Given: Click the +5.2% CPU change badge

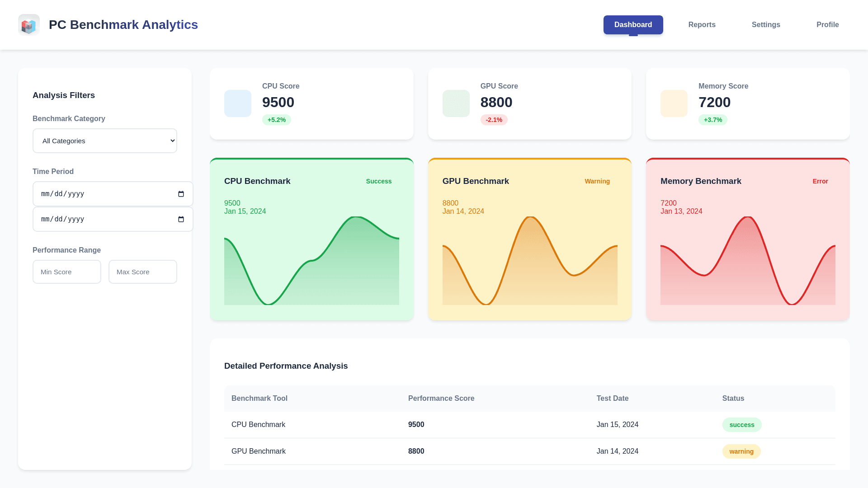Looking at the screenshot, I should (x=276, y=120).
